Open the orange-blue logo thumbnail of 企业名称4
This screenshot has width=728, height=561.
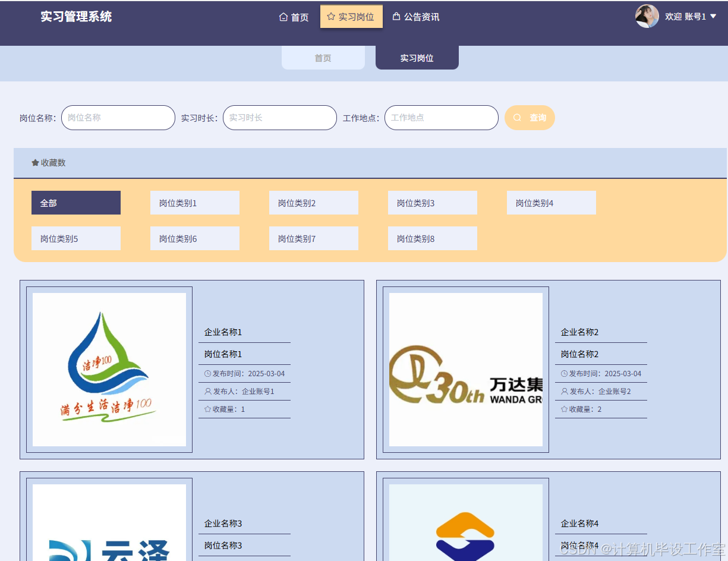click(x=466, y=522)
